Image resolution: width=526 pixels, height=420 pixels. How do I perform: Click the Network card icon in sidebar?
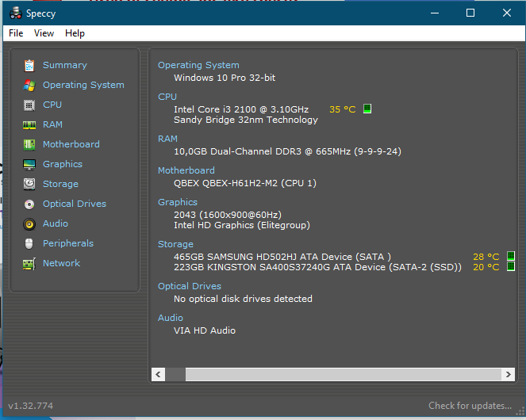(x=29, y=264)
